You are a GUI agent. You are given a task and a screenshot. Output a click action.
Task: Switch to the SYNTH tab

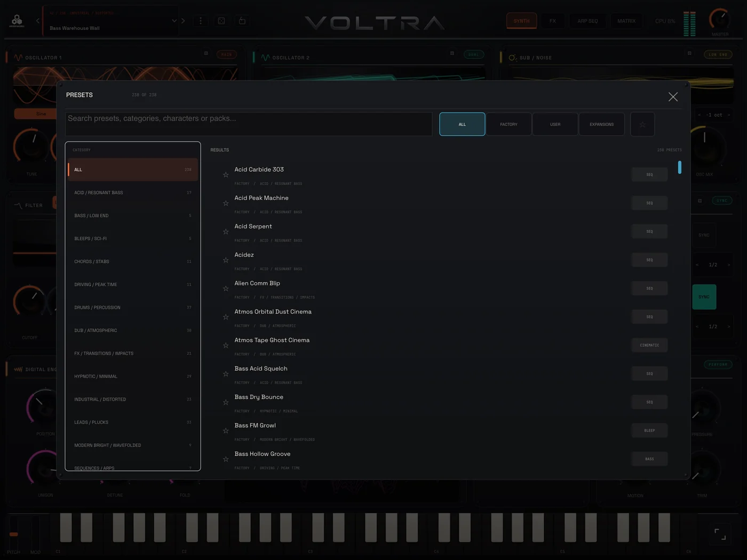(x=521, y=21)
